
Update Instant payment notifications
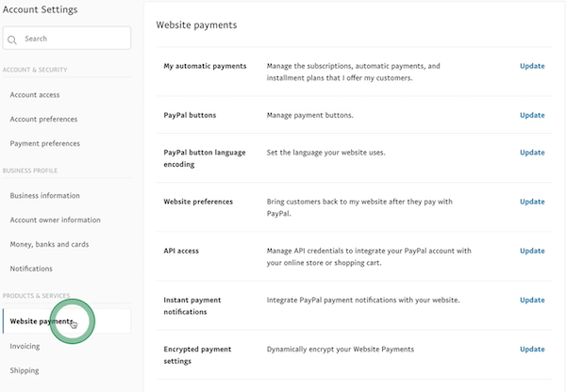[532, 300]
